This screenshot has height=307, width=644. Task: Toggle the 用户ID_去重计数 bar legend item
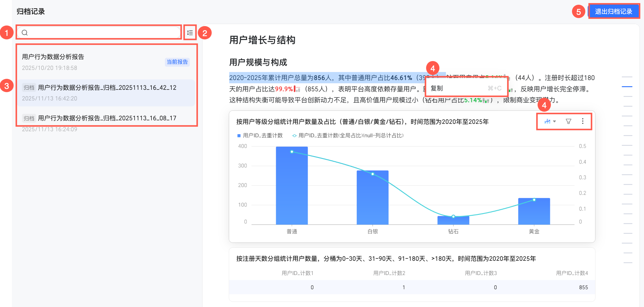coord(260,135)
